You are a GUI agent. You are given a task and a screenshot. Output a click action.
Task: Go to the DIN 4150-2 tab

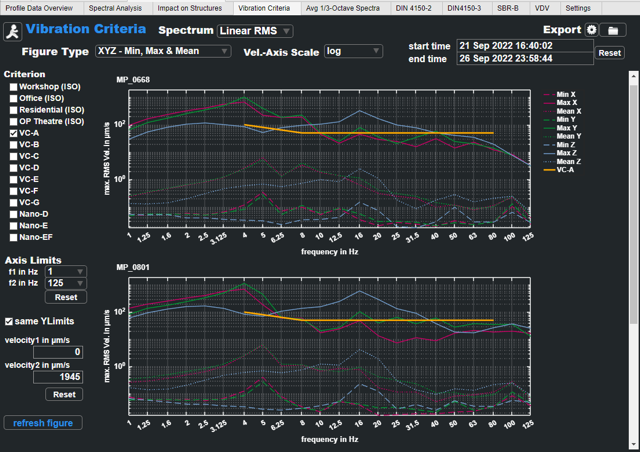click(413, 7)
